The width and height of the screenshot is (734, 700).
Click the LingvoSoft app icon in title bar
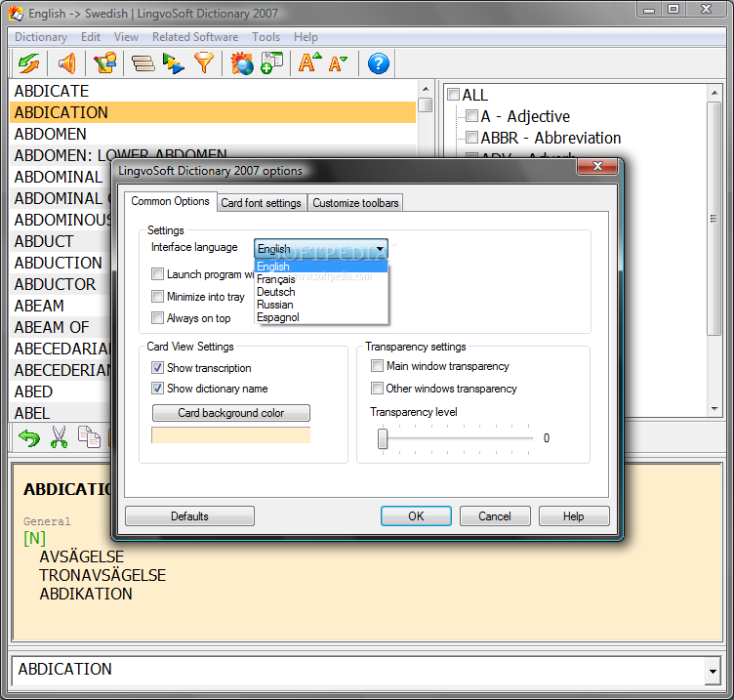click(16, 14)
